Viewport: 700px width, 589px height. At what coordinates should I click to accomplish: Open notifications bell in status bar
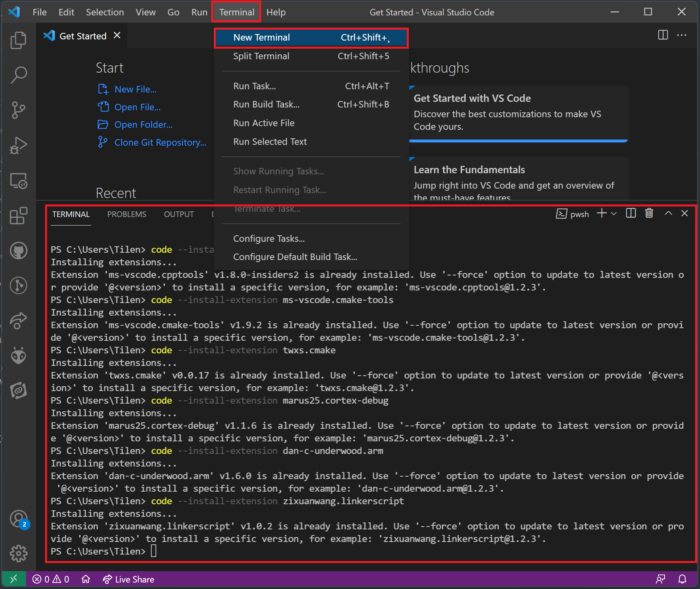682,579
